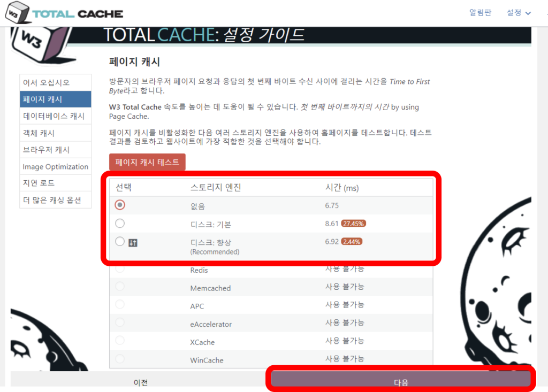
Task: Select the Memcached radio button
Action: (x=120, y=287)
